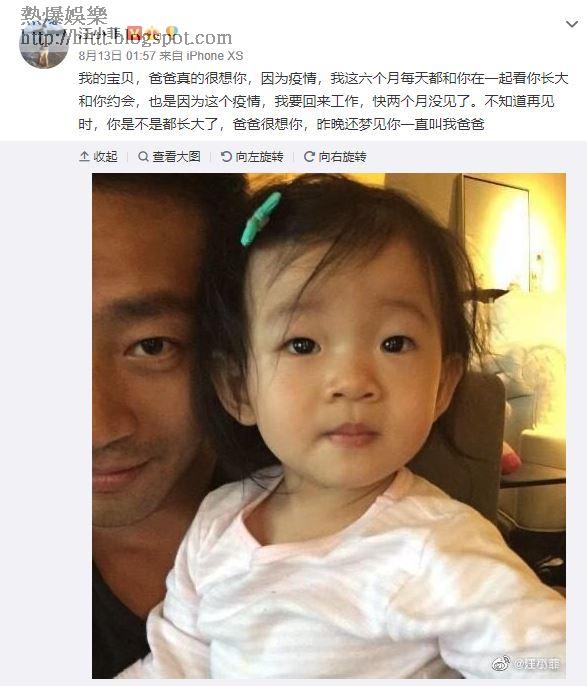
Task: Expand the post options chevron menu
Action: pos(572,24)
